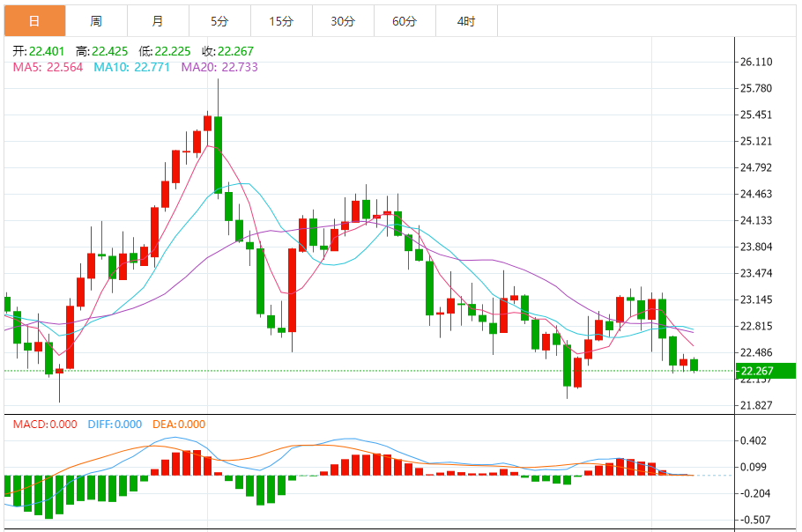Open the 5分 timeframe tab
Screen dimensions: 802x532
[x=220, y=21]
